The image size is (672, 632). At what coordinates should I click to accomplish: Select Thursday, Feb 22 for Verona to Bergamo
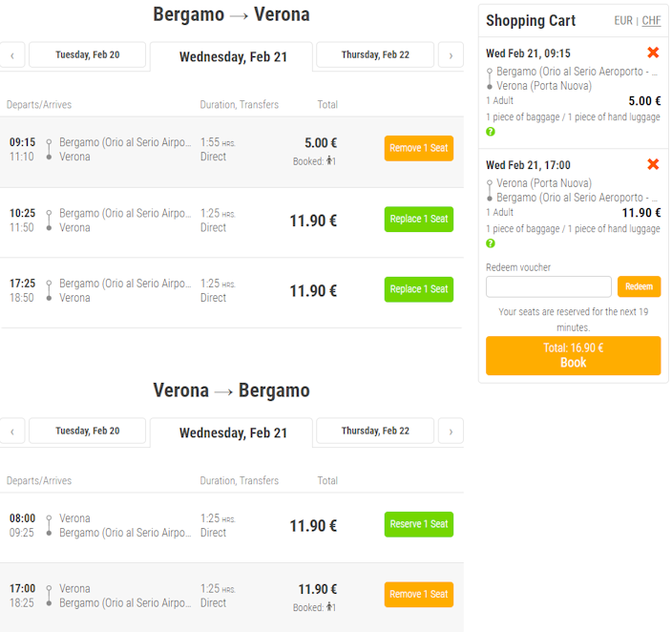click(x=375, y=431)
